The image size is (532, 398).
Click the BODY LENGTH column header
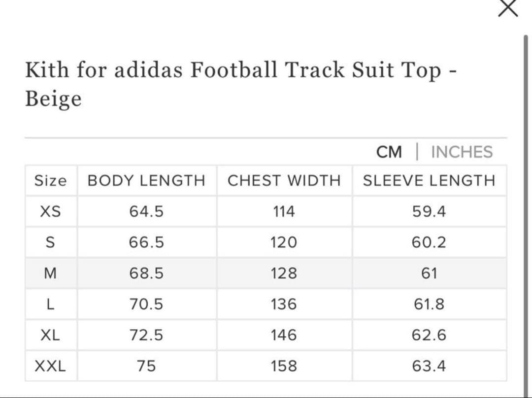[146, 180]
